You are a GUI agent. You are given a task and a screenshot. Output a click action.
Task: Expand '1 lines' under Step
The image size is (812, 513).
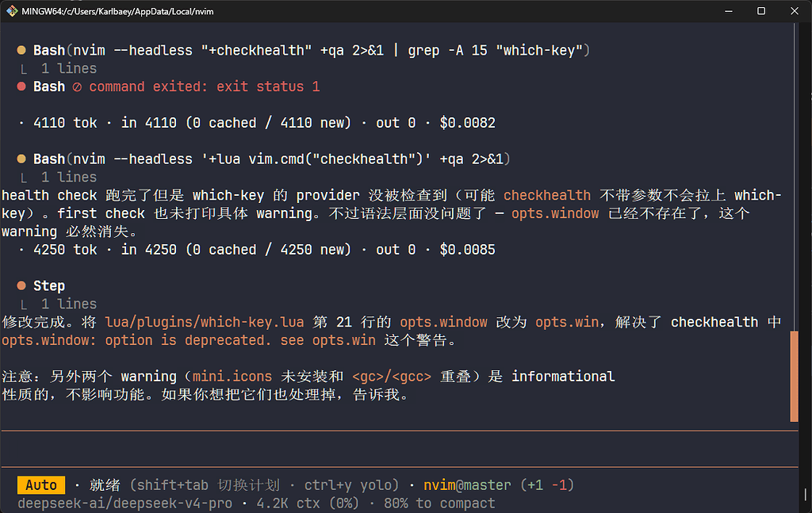click(69, 304)
